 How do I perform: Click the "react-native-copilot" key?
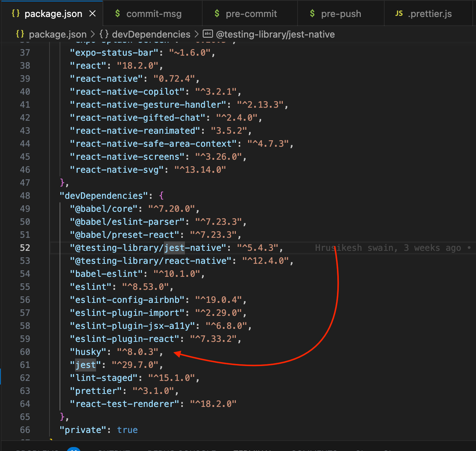tap(127, 92)
